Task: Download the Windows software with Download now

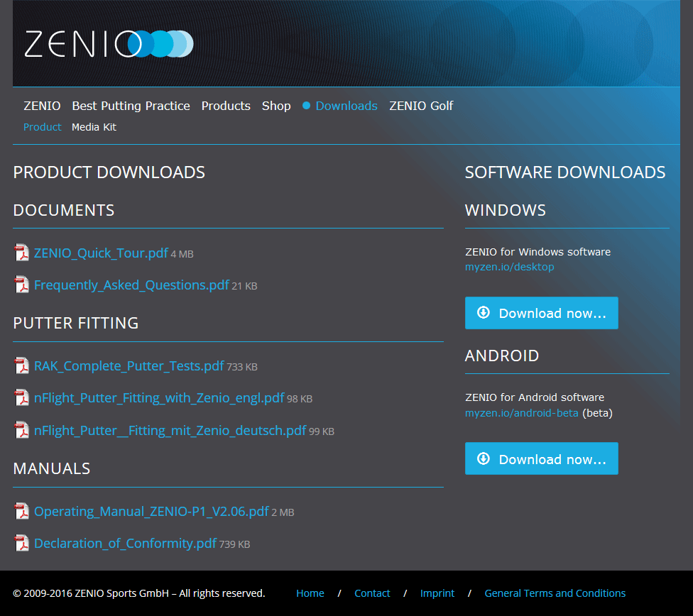Action: pyautogui.click(x=541, y=313)
